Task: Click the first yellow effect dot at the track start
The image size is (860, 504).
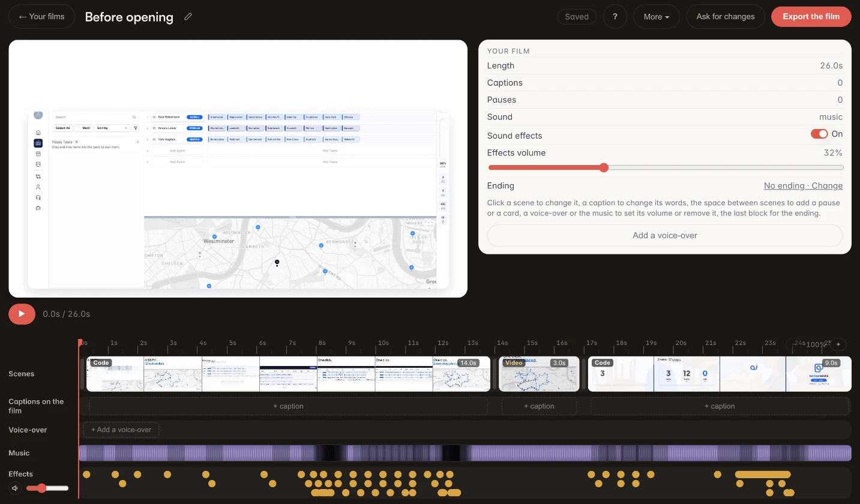Action: (x=86, y=475)
